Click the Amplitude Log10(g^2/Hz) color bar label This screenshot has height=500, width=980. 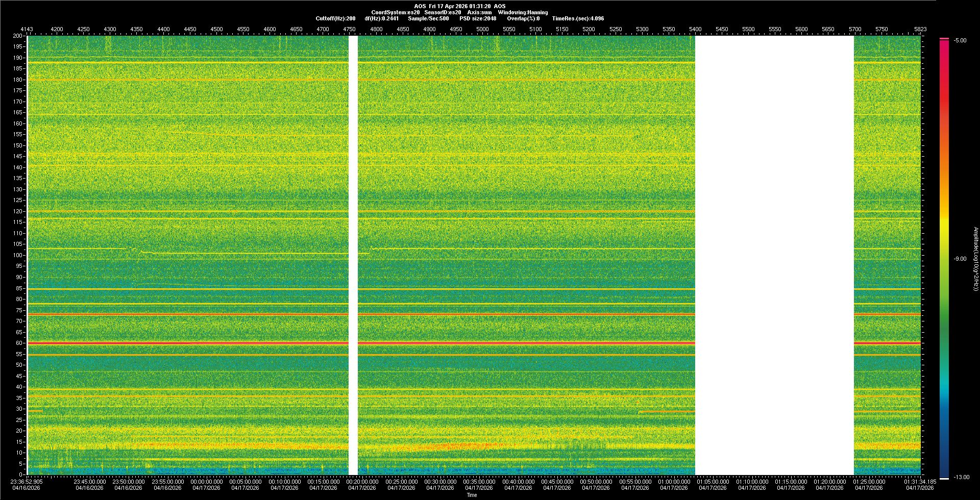click(975, 259)
